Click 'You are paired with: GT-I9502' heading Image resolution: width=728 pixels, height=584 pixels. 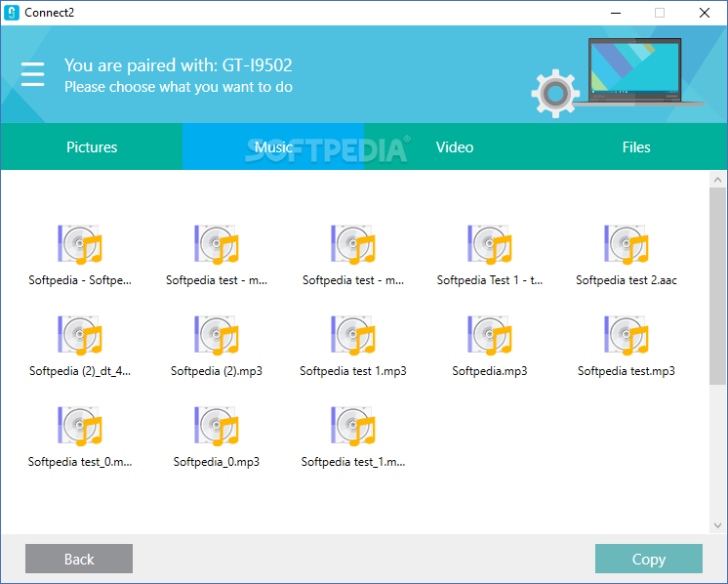[x=179, y=65]
